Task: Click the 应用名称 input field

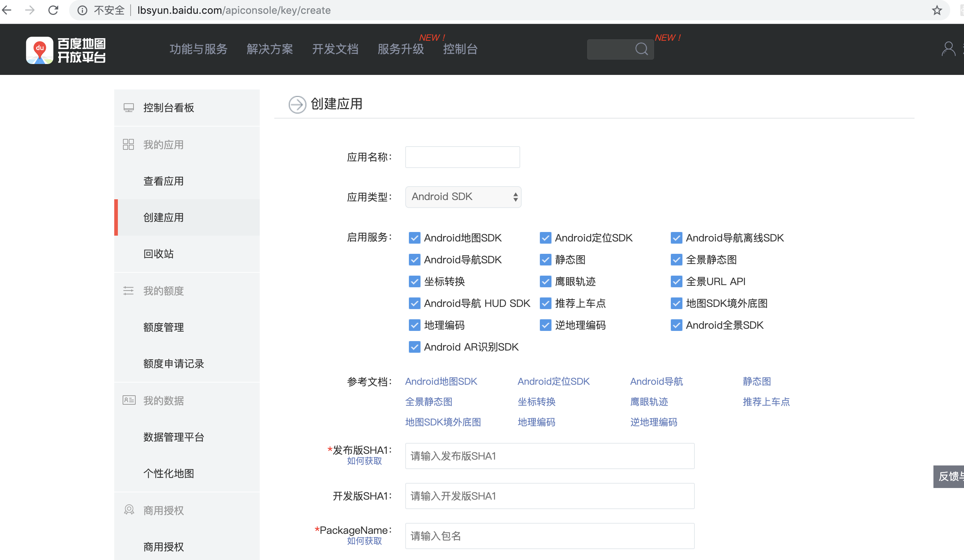Action: [x=462, y=157]
